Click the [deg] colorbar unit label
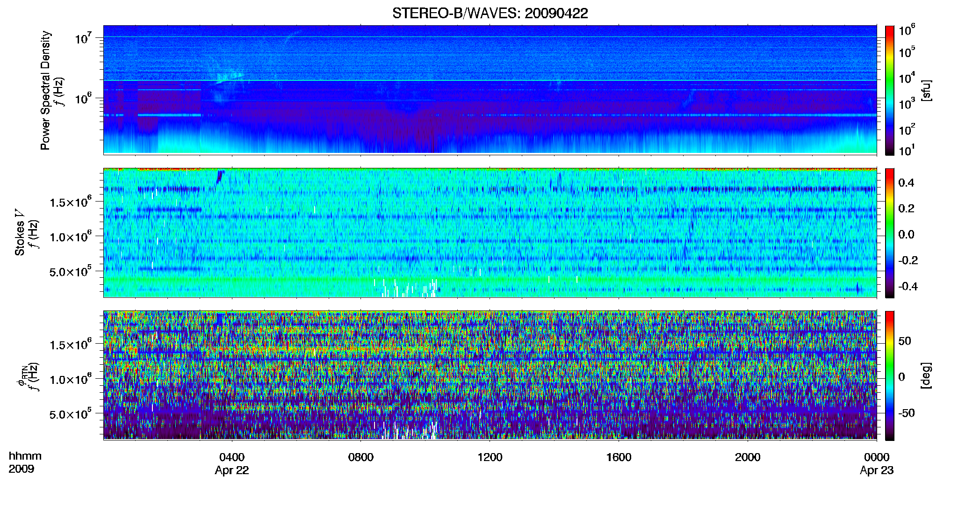Viewport: 980px width, 505px height. [926, 375]
